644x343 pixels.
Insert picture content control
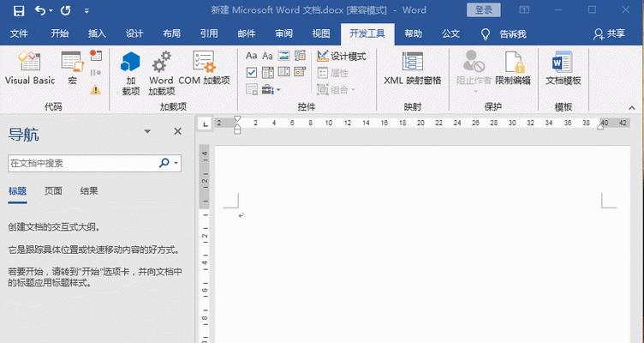[283, 56]
